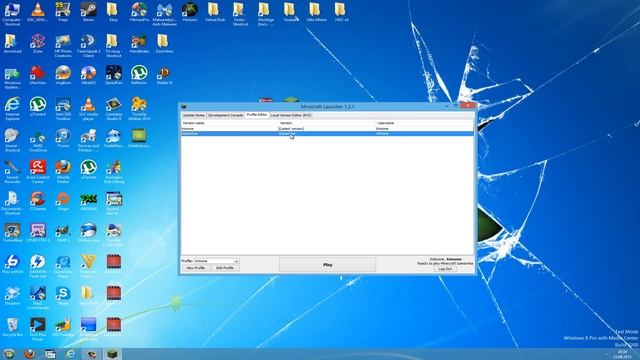Open the CCleaner desktop icon
The width and height of the screenshot is (640, 360).
coord(38,201)
